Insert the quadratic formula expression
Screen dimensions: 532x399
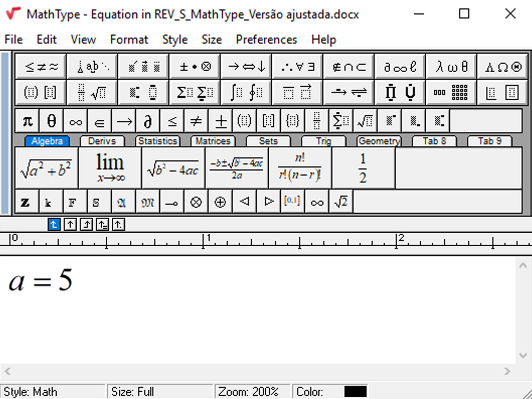point(237,168)
